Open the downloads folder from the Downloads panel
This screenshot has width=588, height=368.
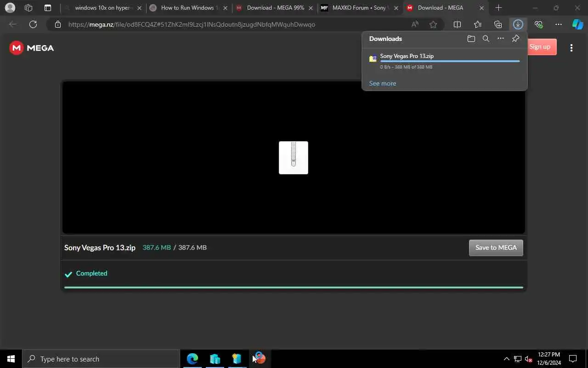pyautogui.click(x=471, y=39)
